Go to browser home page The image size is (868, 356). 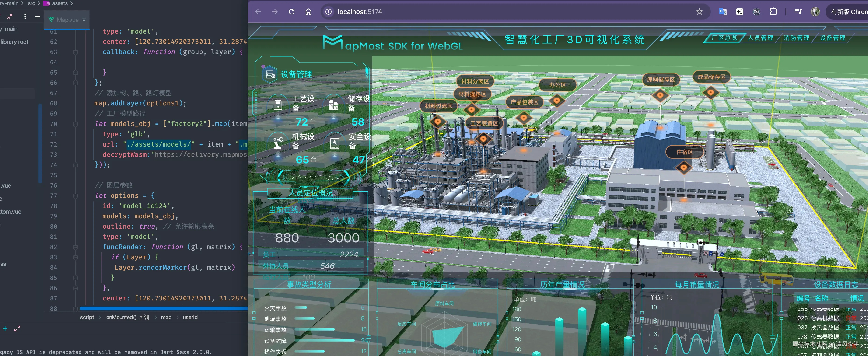pyautogui.click(x=308, y=12)
